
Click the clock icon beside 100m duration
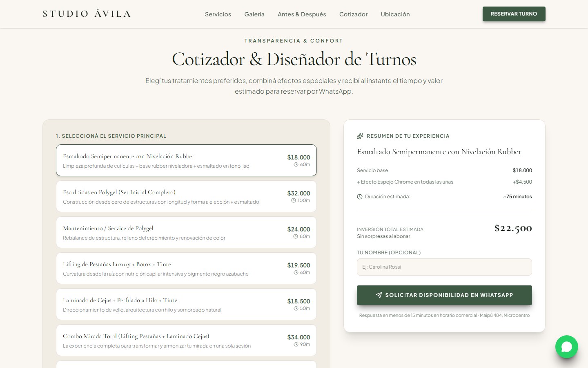pyautogui.click(x=294, y=200)
